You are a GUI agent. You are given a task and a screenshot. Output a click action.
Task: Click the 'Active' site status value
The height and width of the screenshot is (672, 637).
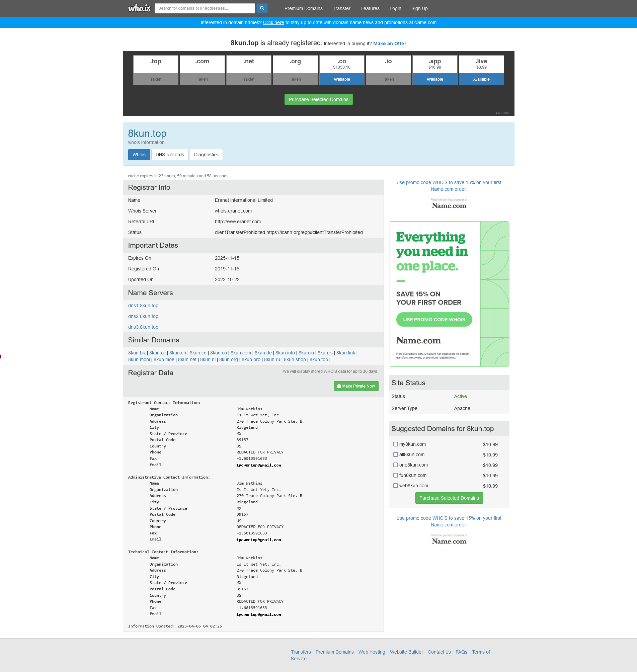point(460,397)
